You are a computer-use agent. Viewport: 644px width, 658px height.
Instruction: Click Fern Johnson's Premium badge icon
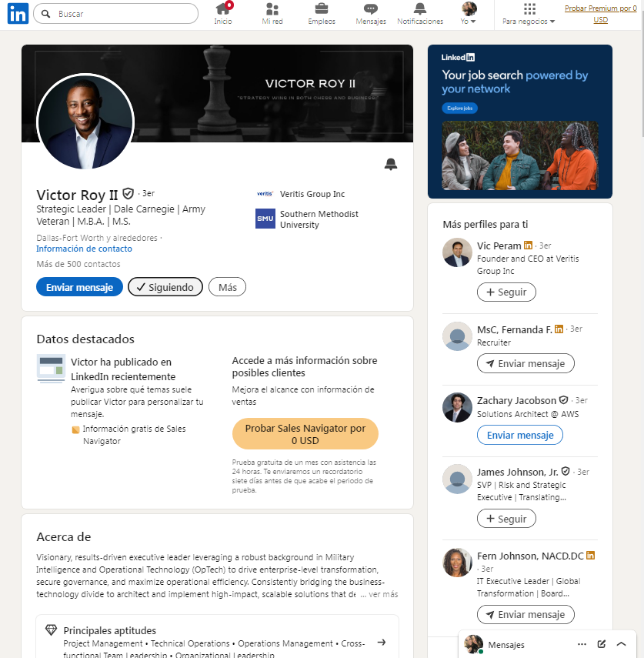tap(590, 555)
